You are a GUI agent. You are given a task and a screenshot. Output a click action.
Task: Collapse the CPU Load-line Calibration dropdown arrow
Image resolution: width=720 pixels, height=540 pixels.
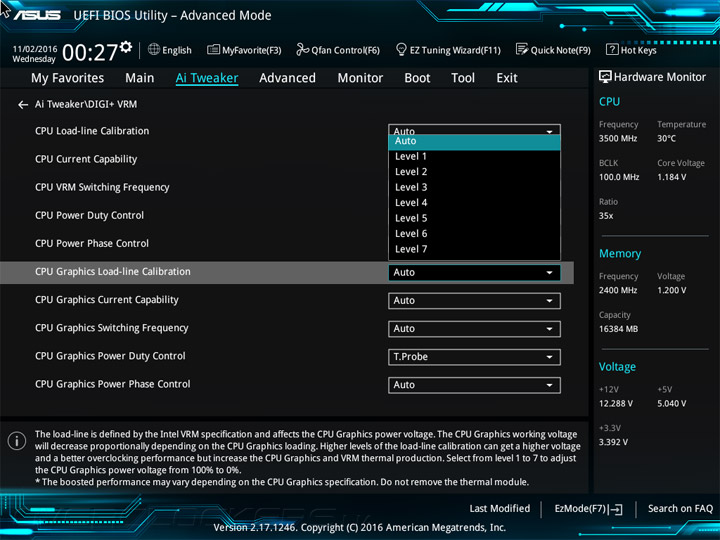(x=549, y=131)
